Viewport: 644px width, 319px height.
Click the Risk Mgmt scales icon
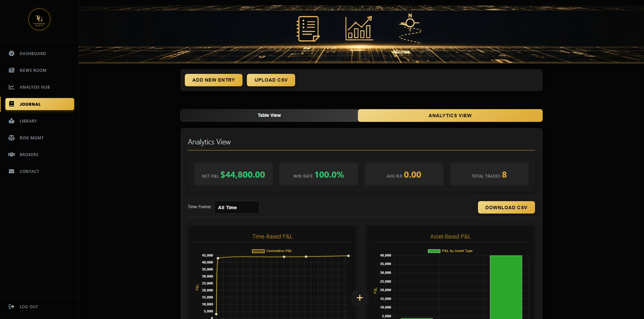point(11,138)
